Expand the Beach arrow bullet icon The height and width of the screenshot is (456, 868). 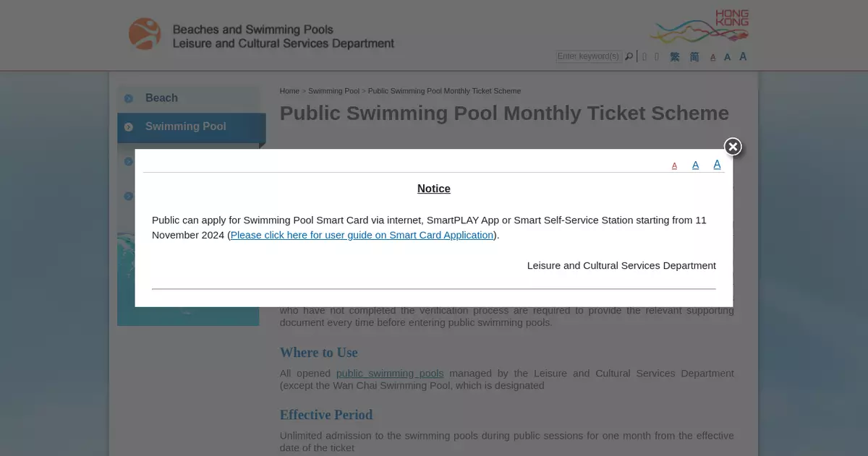tap(128, 98)
